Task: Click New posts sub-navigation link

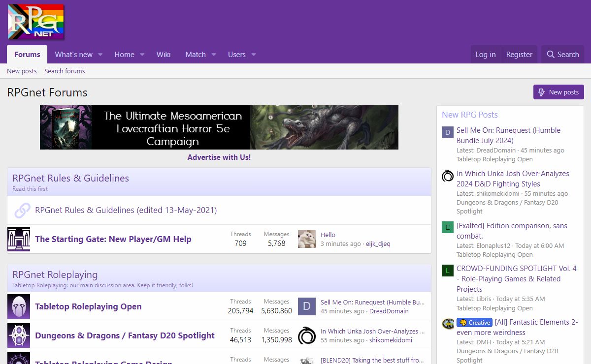Action: click(22, 71)
